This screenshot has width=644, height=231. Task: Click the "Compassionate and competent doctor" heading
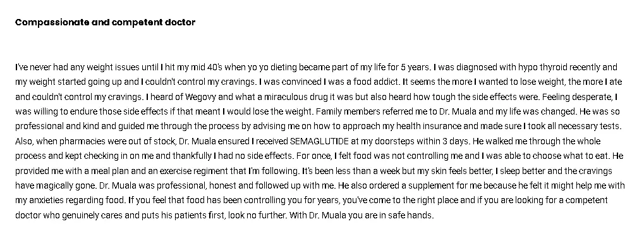click(x=105, y=22)
